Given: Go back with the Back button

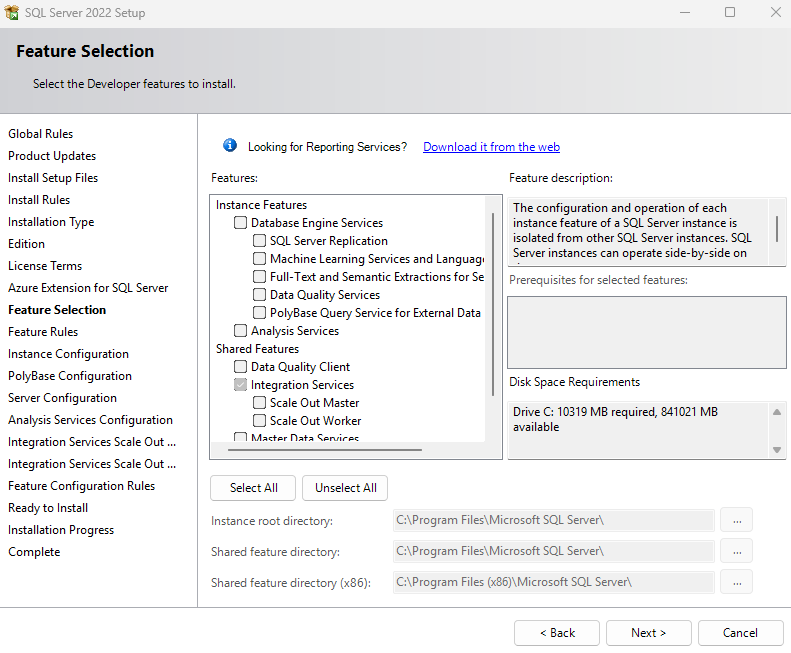Looking at the screenshot, I should click(557, 633).
